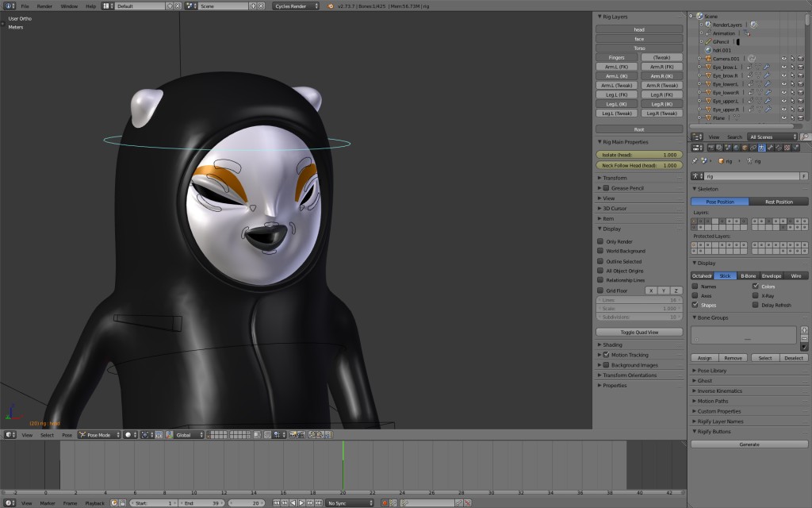Jump to the end frame in timeline
Screen dimensions: 812x508
click(317, 502)
